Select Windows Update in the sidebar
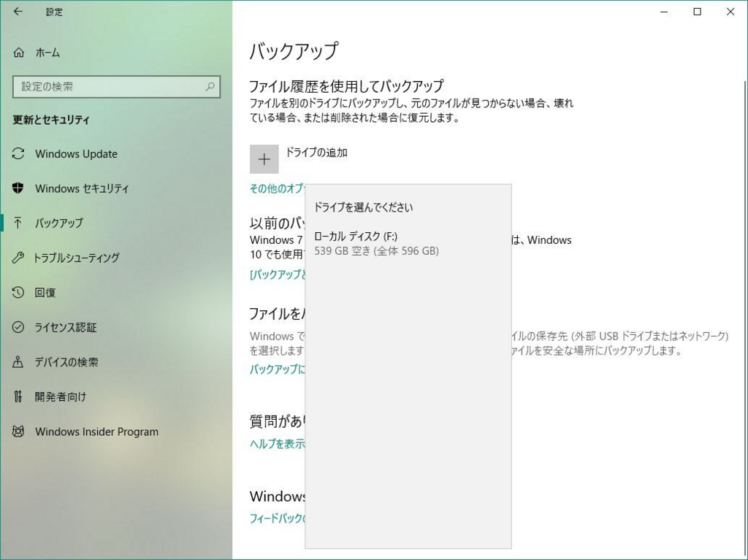This screenshot has height=560, width=748. pos(77,153)
